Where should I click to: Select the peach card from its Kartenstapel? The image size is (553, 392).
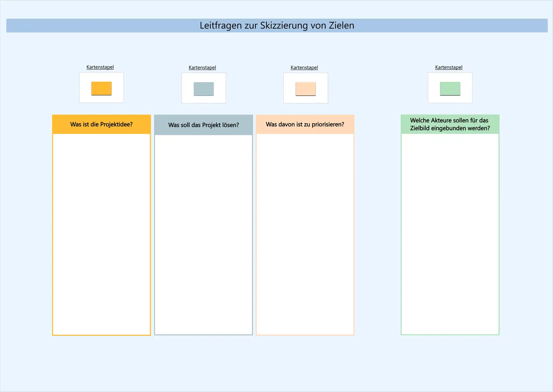click(305, 88)
